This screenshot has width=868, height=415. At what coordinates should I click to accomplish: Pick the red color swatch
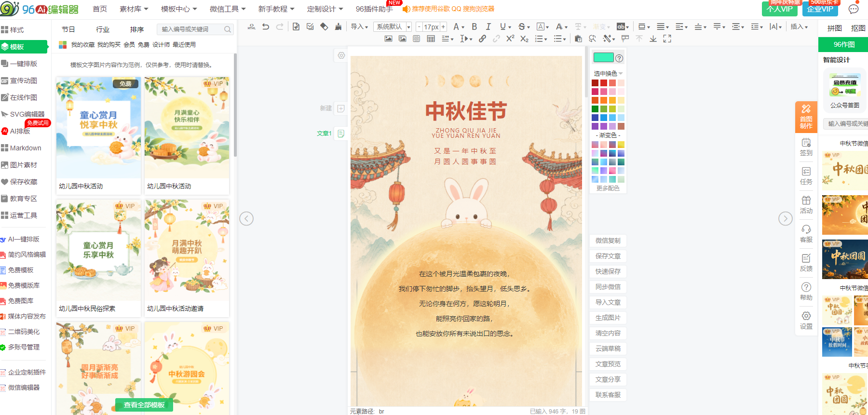click(604, 83)
